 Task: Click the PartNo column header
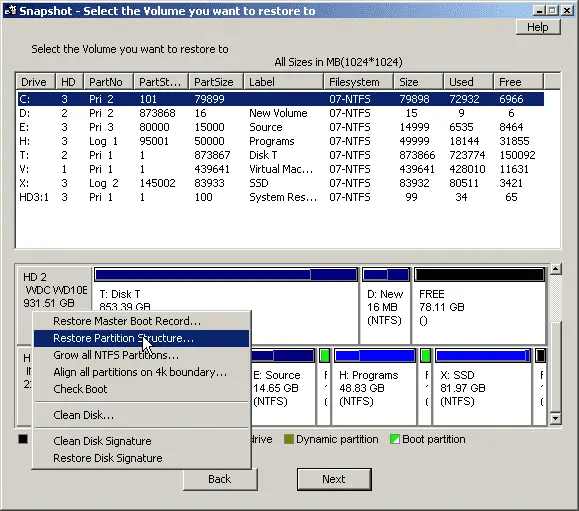pos(109,82)
